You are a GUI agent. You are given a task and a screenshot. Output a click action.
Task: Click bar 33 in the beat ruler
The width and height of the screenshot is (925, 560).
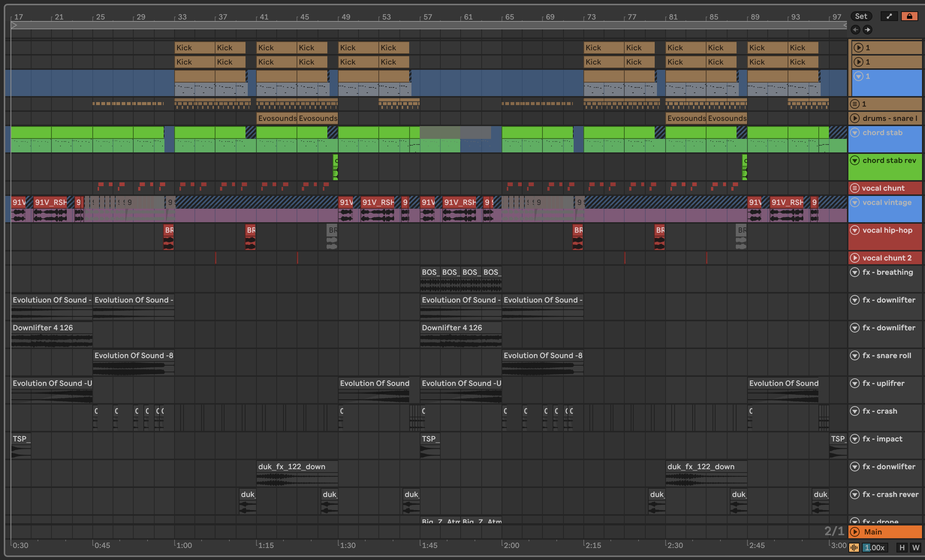(182, 17)
